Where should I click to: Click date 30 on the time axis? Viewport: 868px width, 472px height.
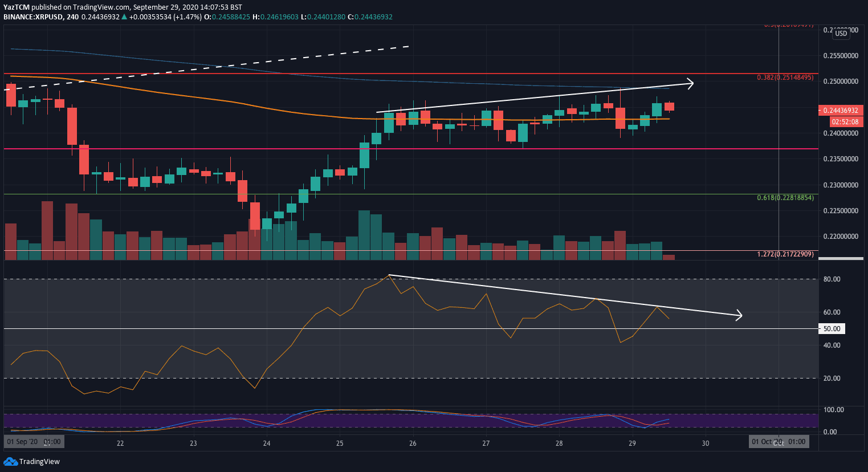pos(706,443)
